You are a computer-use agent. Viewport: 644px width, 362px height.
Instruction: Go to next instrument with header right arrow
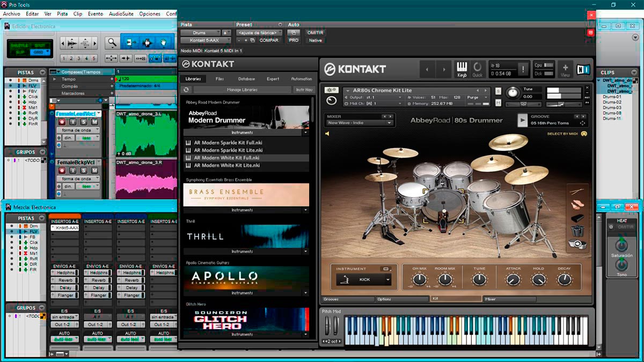pos(443,69)
